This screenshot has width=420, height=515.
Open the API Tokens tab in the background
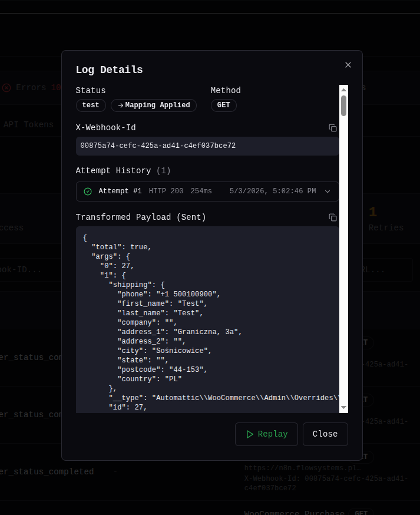click(28, 125)
